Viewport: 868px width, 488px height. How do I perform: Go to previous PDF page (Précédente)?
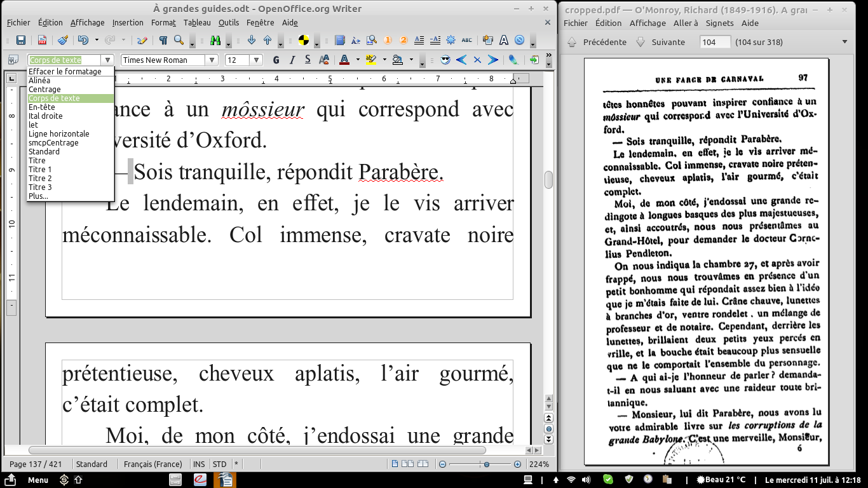(x=597, y=42)
